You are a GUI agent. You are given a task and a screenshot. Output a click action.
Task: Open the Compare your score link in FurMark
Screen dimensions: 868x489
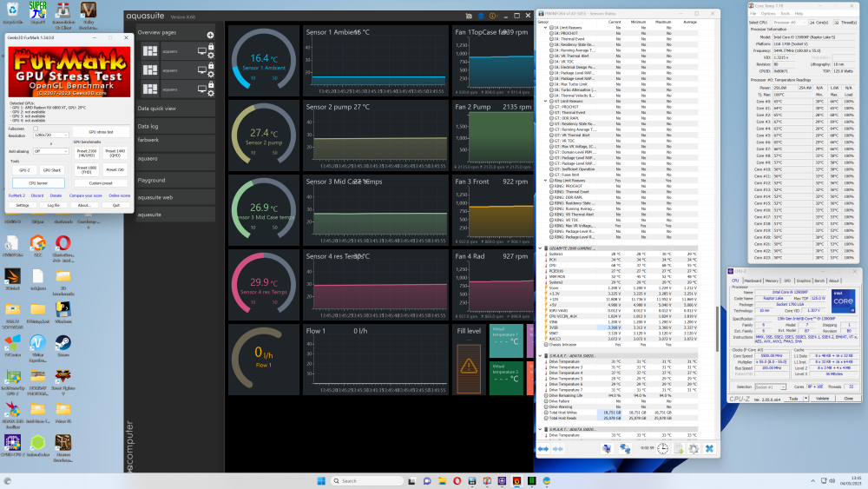point(85,195)
